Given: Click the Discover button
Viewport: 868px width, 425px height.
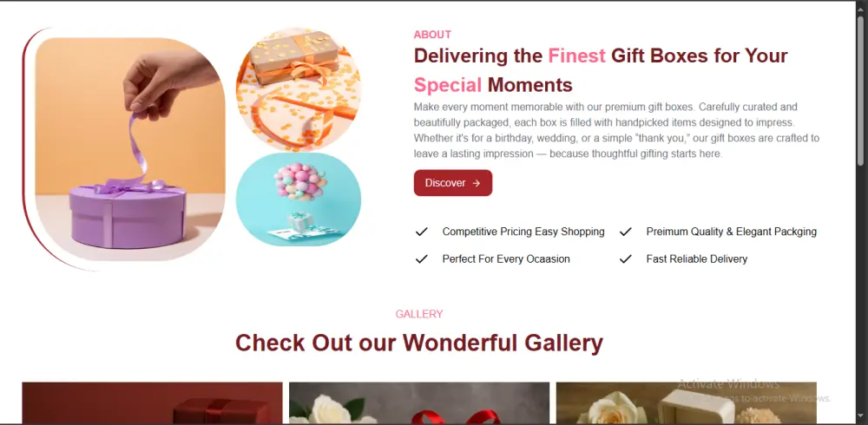Looking at the screenshot, I should 453,183.
